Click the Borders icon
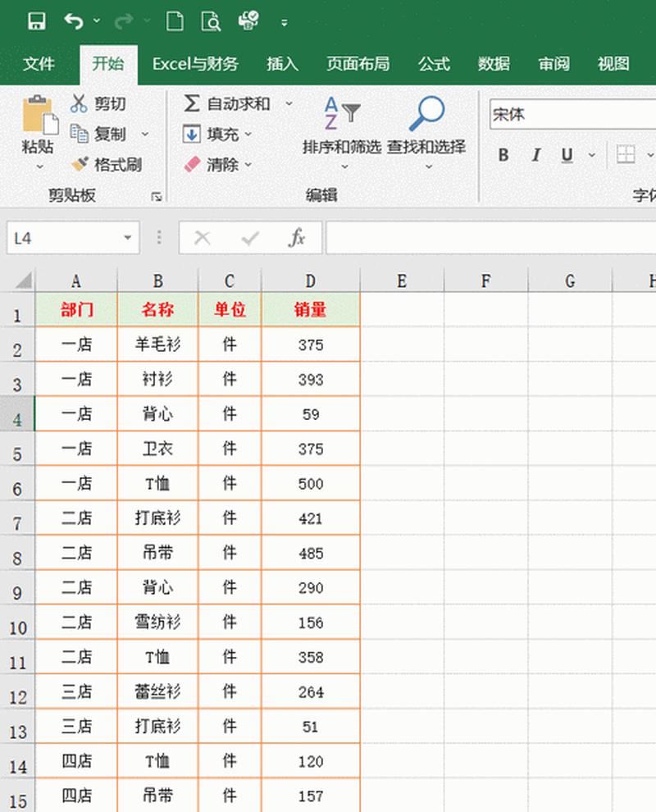 point(626,154)
